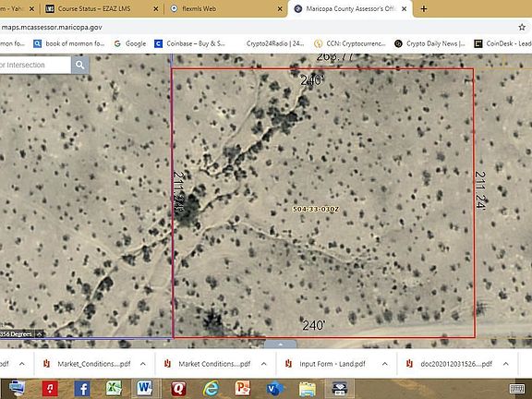Open the CCN: Cryptocurrency bookmark
Screen dimensions: 532x399
[350, 43]
